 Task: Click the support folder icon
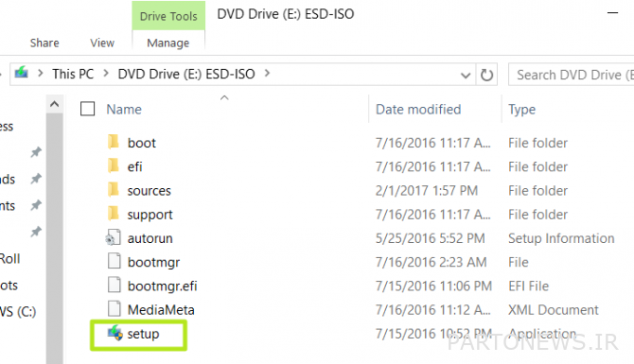[114, 214]
